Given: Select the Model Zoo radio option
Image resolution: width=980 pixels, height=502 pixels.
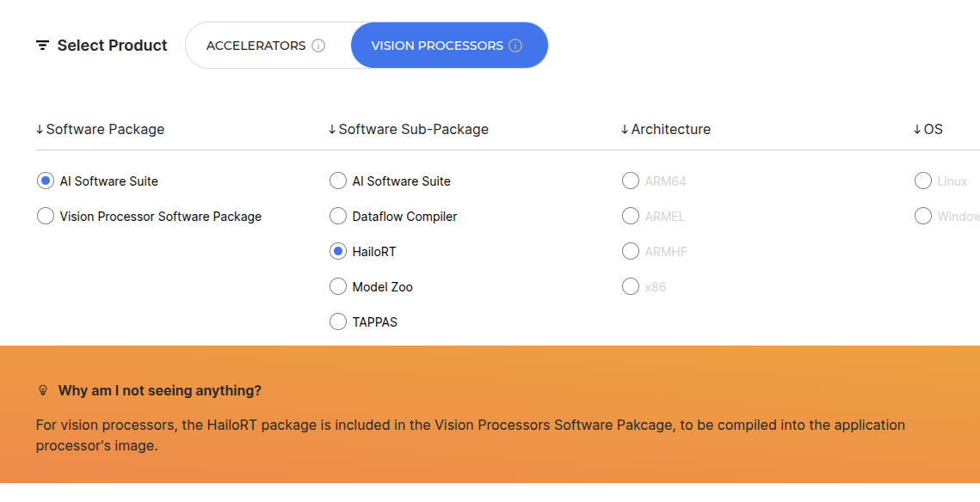Looking at the screenshot, I should coord(338,287).
